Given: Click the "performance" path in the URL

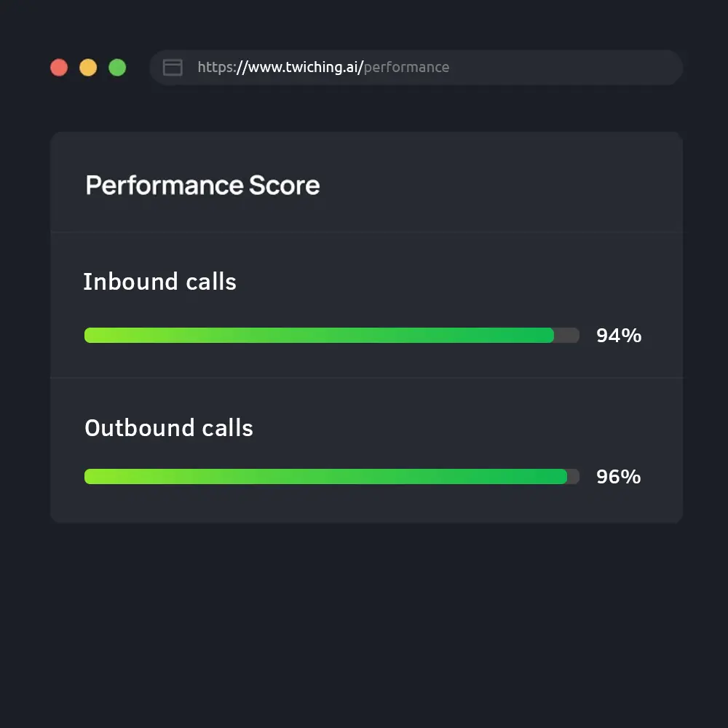Looking at the screenshot, I should pyautogui.click(x=406, y=68).
